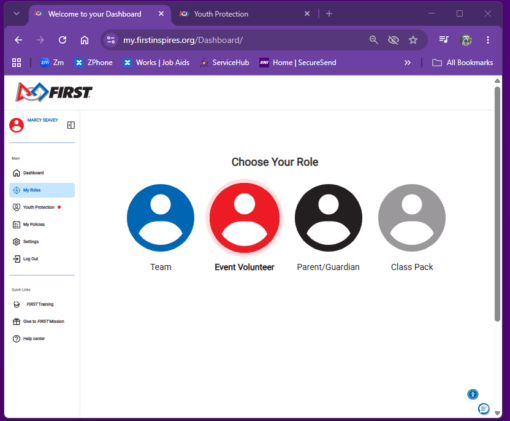Click the browser forward arrow
This screenshot has height=421, width=510.
point(40,40)
